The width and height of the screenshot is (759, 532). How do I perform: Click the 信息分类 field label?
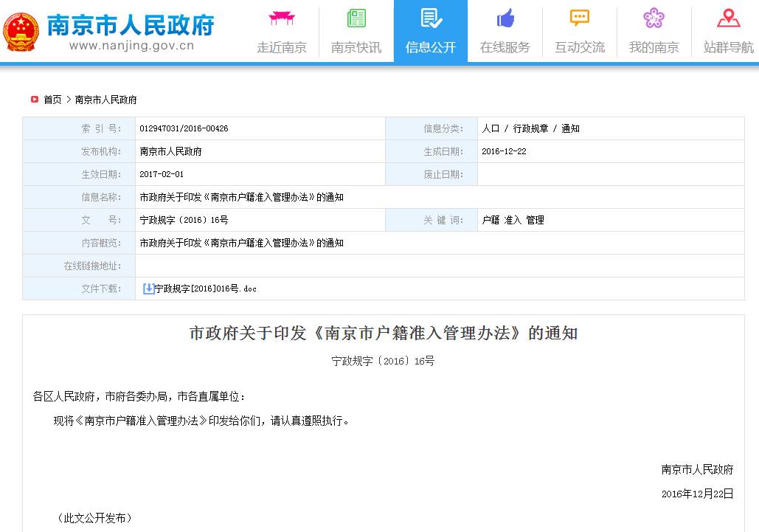(443, 129)
